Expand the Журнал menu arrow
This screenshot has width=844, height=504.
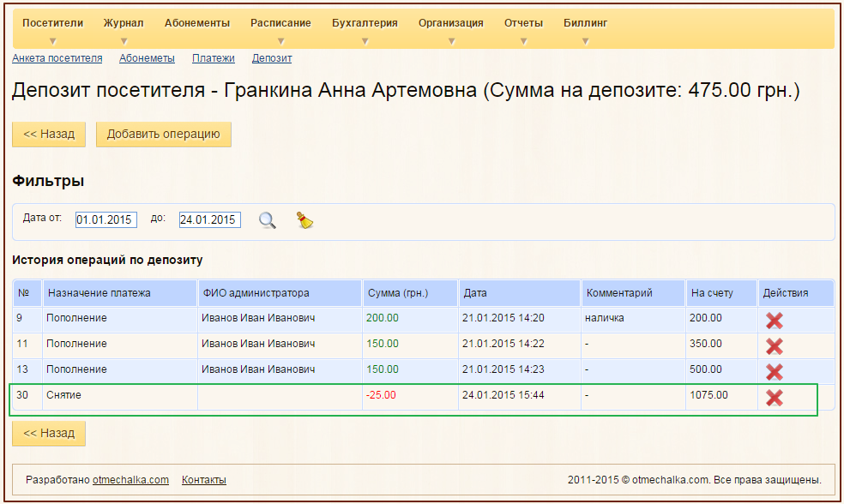(x=124, y=41)
